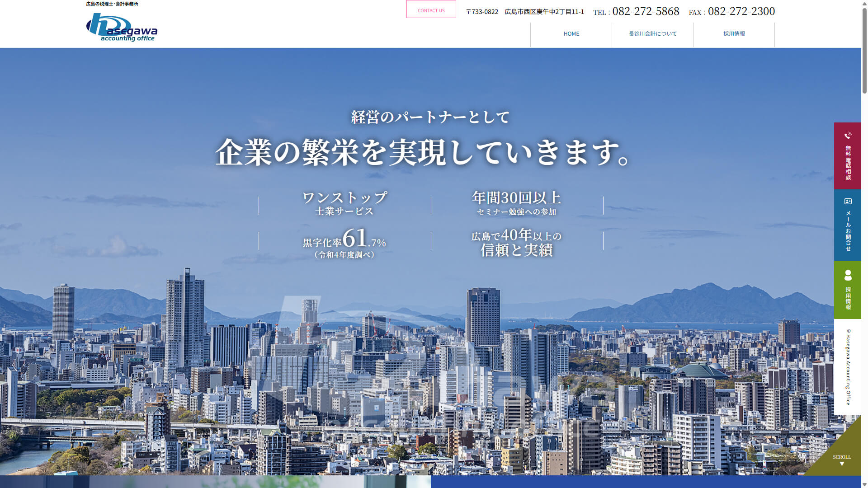868x488 pixels.
Task: Click the SCROLL down arrow triangle
Action: click(842, 464)
